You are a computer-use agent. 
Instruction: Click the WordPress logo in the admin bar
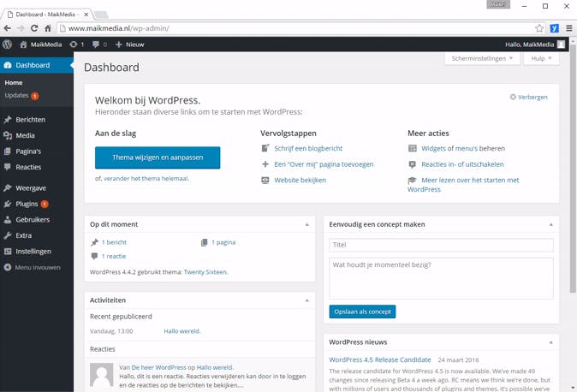7,45
